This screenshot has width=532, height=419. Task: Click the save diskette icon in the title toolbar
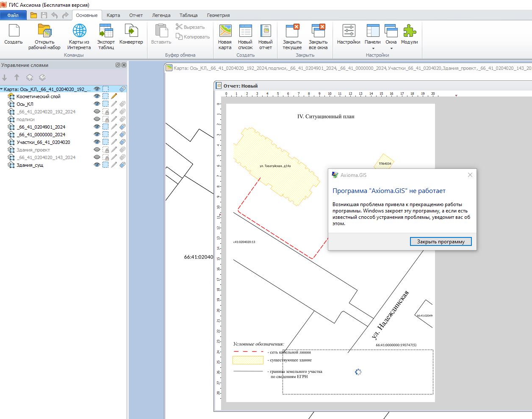point(44,15)
